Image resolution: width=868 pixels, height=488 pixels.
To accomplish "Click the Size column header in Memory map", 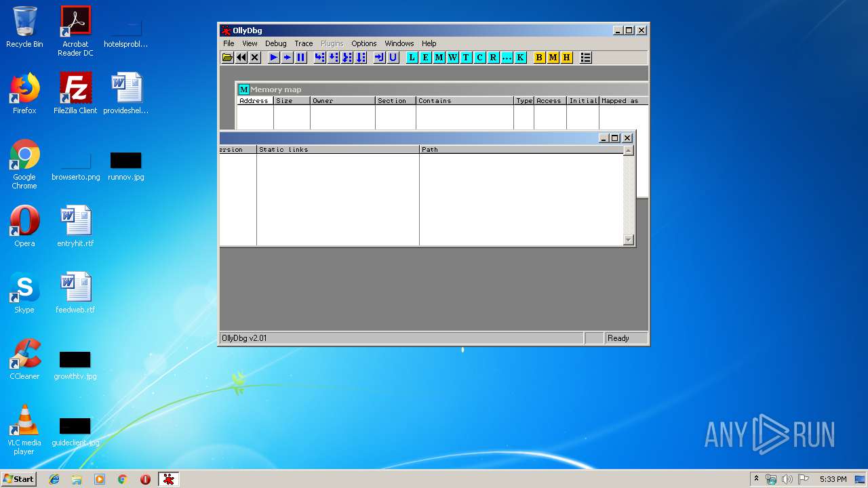I will tap(292, 100).
